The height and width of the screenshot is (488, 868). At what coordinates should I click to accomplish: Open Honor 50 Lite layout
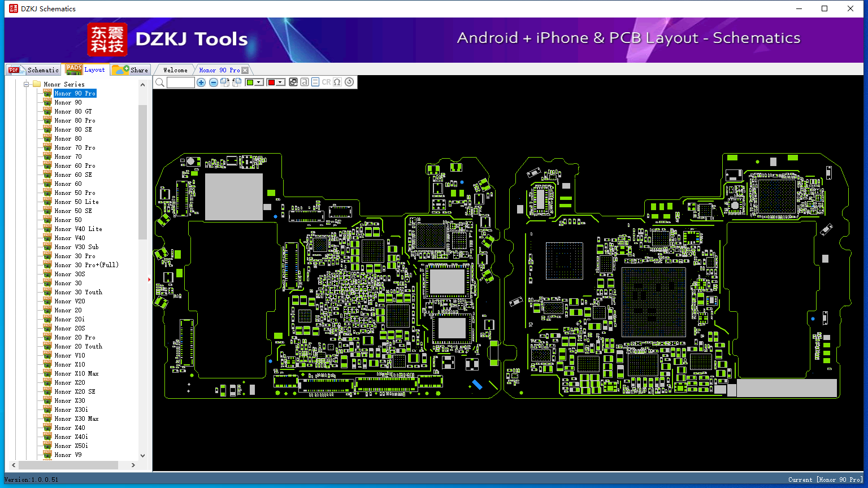click(x=76, y=202)
